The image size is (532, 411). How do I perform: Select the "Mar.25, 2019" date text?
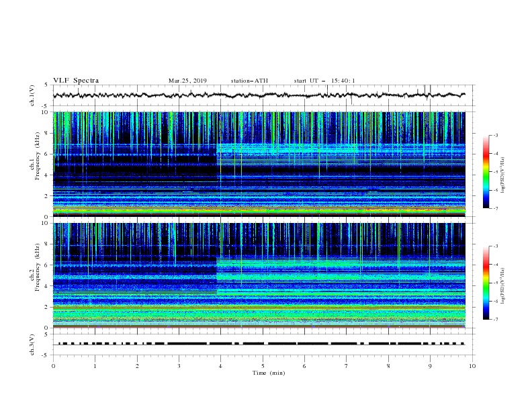[x=187, y=81]
